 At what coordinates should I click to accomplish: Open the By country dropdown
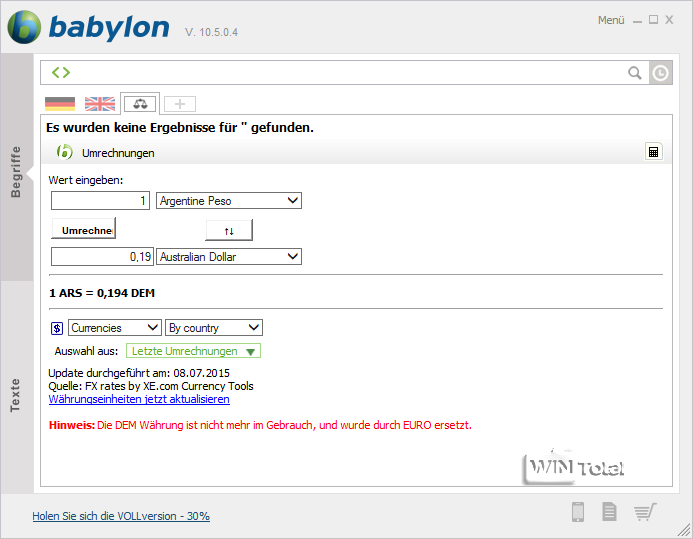tap(214, 328)
